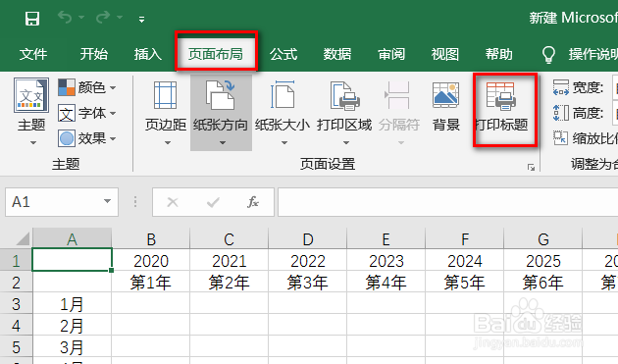Click the 纸张方向 orientation icon

pyautogui.click(x=221, y=94)
